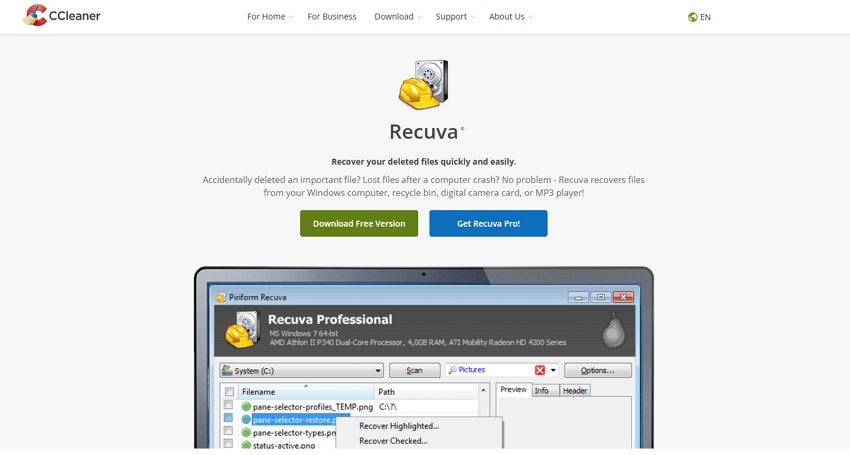Switch to the Header tab

(x=575, y=390)
